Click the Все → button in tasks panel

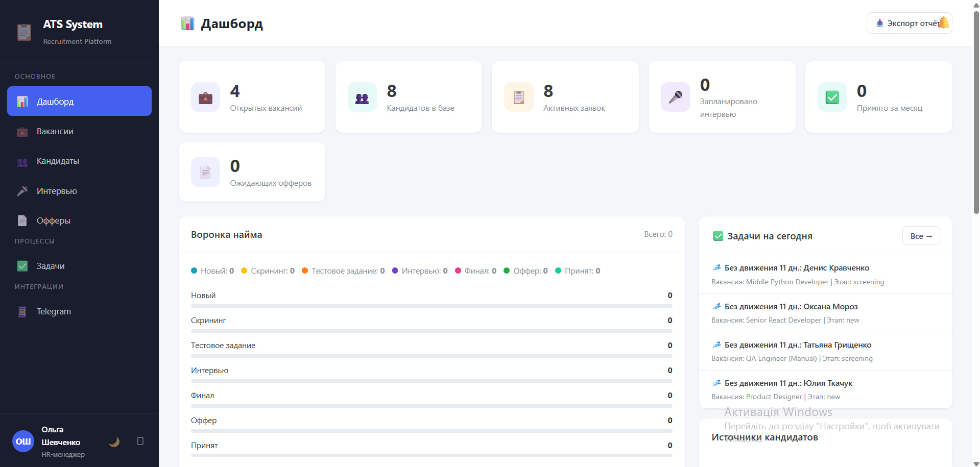[x=921, y=236]
